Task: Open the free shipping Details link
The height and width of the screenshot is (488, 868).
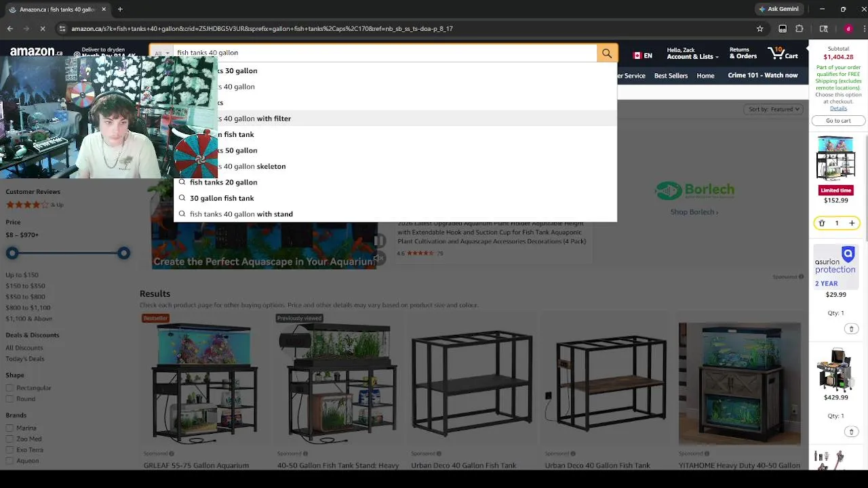Action: [x=838, y=108]
